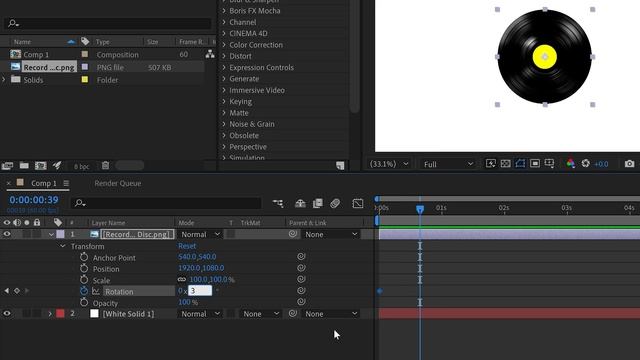Go to previous Rotation keyframe
The image size is (640, 360).
click(7, 291)
